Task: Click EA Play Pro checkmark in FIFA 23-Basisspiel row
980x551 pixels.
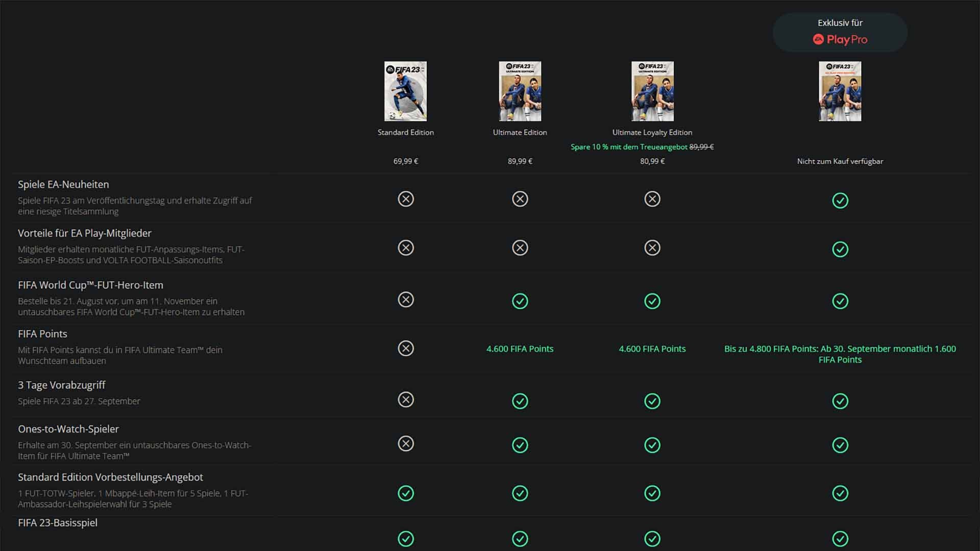Action: pos(840,539)
